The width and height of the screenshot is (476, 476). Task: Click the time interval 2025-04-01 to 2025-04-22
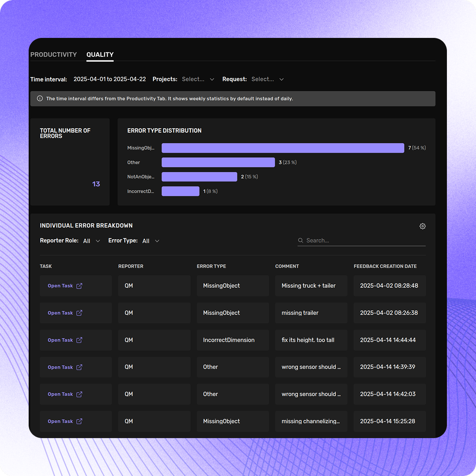click(x=110, y=79)
